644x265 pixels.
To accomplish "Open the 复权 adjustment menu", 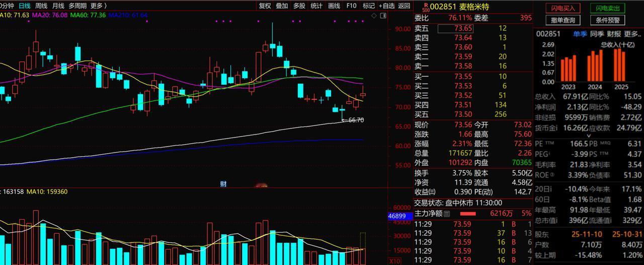I will (265, 6).
